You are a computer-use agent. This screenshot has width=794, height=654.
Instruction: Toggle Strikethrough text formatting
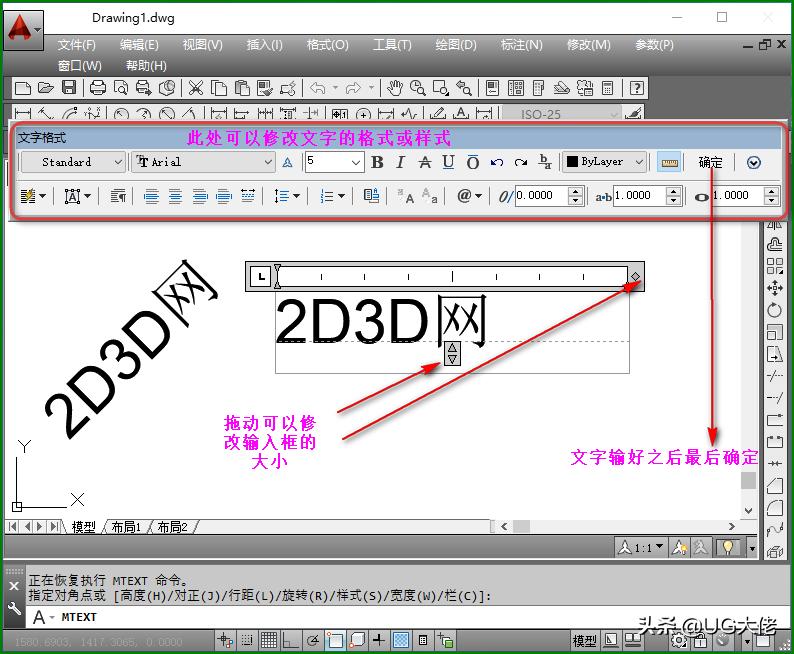click(424, 162)
